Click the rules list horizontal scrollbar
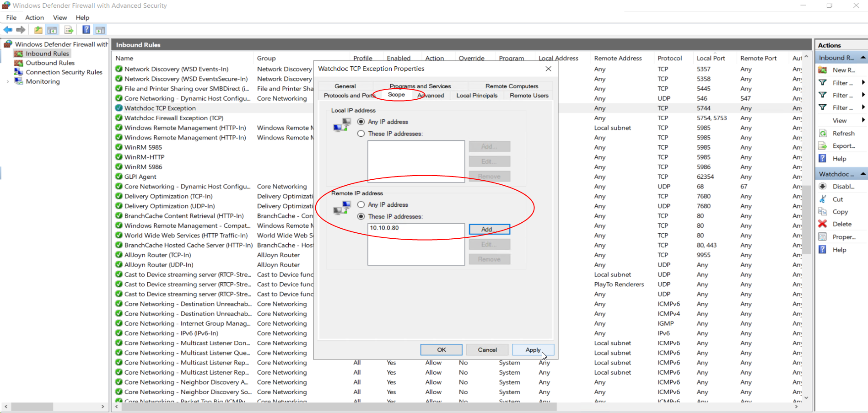 click(x=339, y=406)
